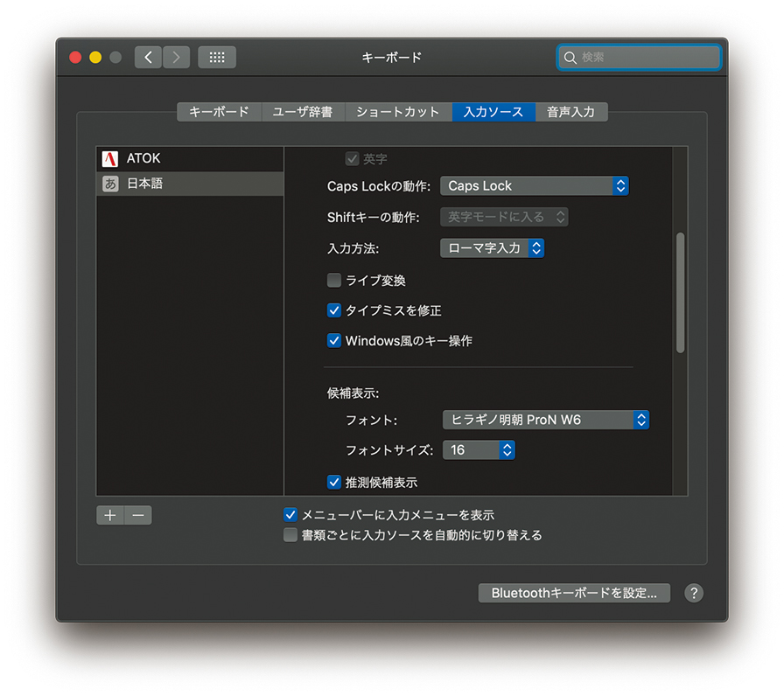The height and width of the screenshot is (696, 784).
Task: Remove input source with minus button
Action: (x=138, y=515)
